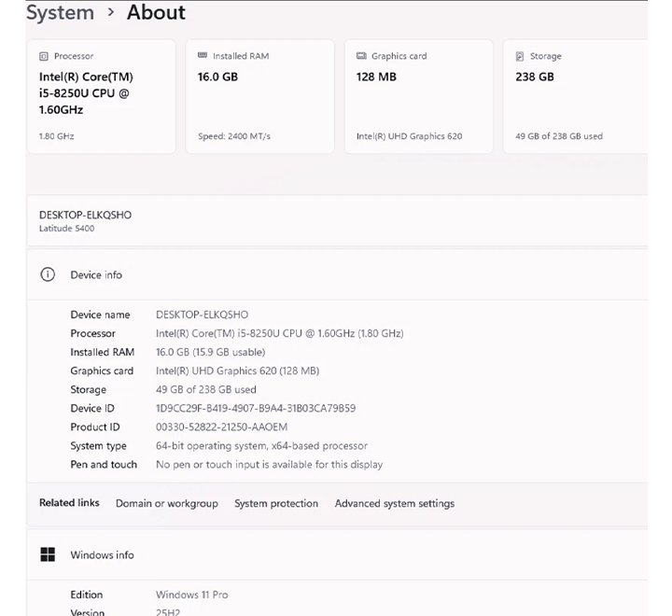This screenshot has width=672, height=616.
Task: Select the Storage row '49 GB of 238 GB used'
Action: pyautogui.click(x=206, y=389)
